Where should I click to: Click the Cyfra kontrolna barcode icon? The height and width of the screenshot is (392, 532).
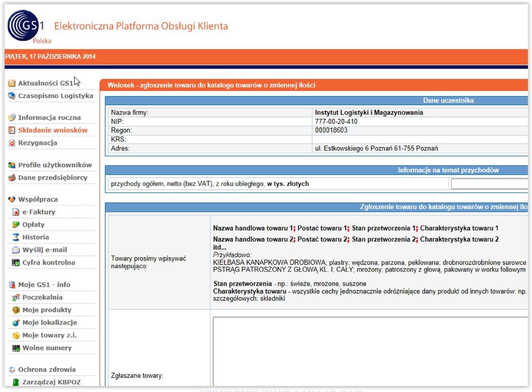(x=16, y=263)
